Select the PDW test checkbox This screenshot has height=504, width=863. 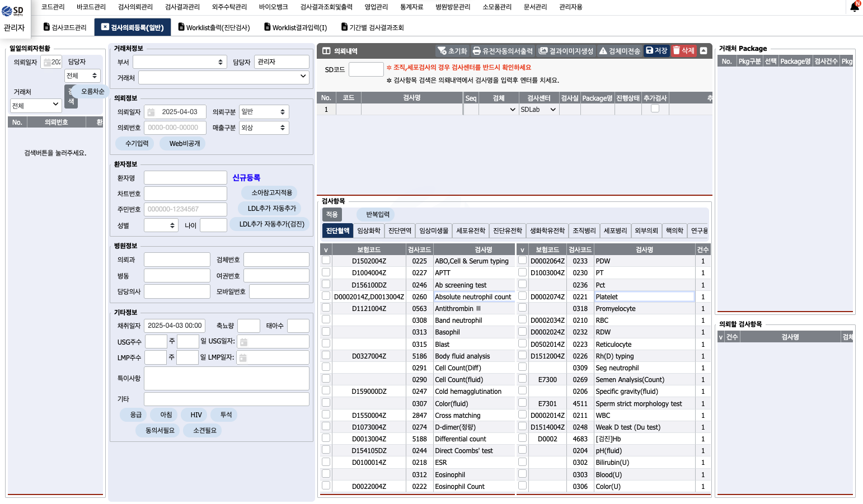tap(522, 261)
